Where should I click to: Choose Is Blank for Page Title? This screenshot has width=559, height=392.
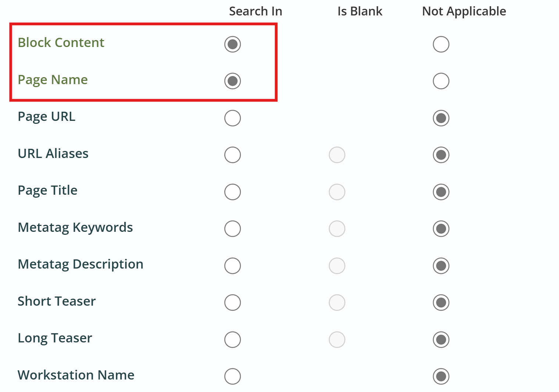point(337,192)
